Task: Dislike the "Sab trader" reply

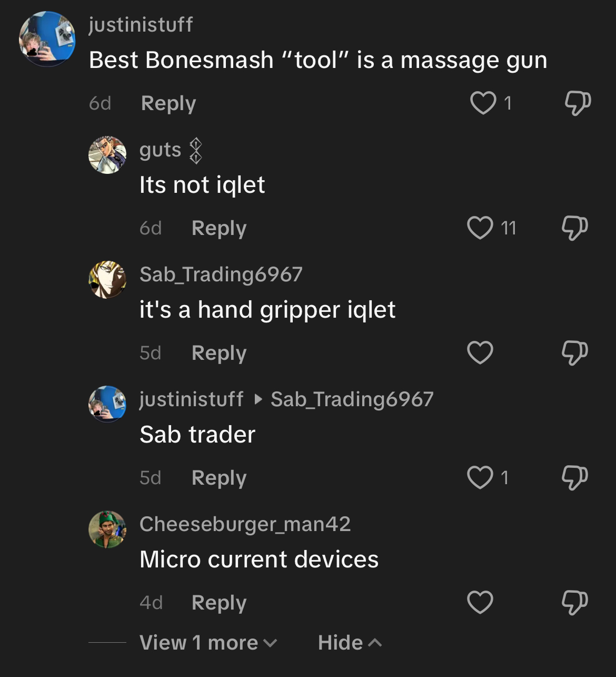Action: tap(574, 477)
